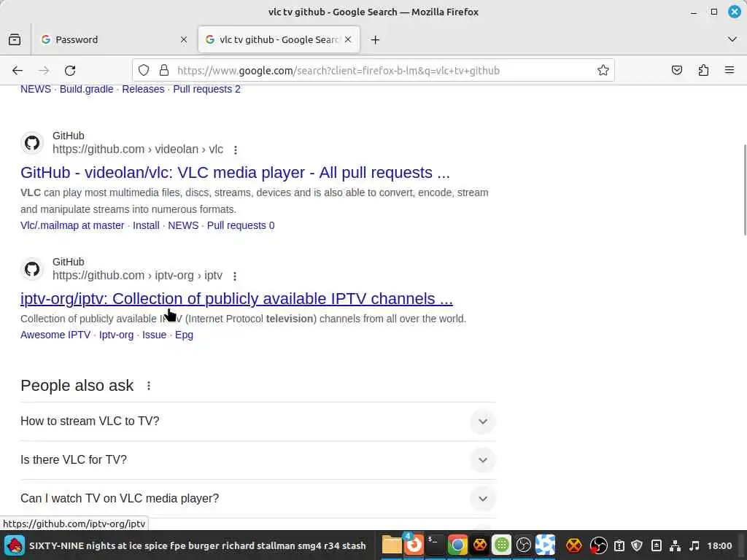747x560 pixels.
Task: Open more options for videolan vlc result
Action: [x=236, y=150]
